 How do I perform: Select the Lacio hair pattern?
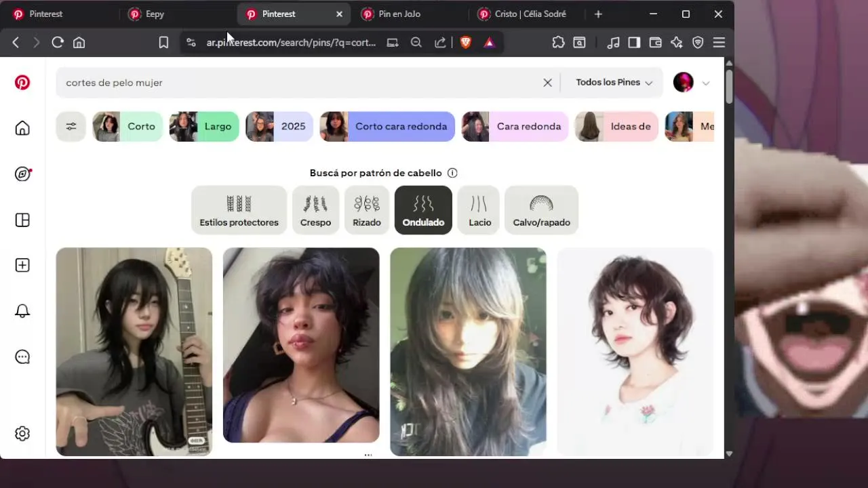[x=479, y=210]
